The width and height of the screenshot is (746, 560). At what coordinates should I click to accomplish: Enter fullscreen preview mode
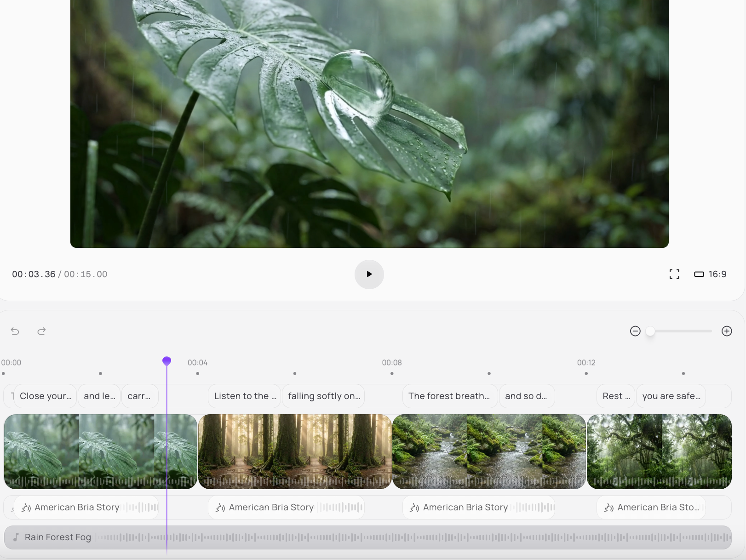click(674, 274)
